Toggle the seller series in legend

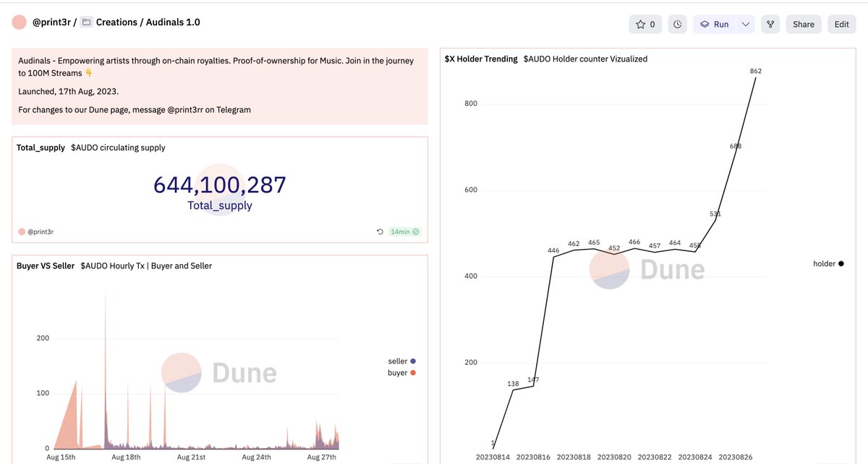point(402,360)
